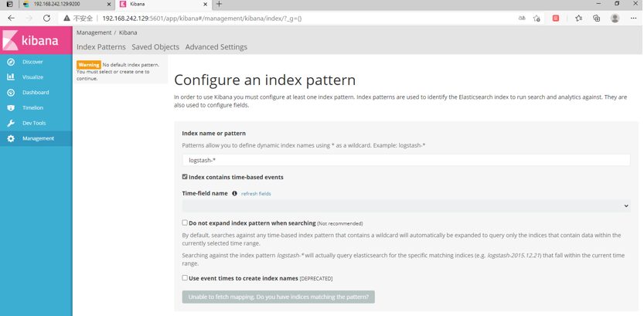
Task: Click Unable to fetch mapping button
Action: click(278, 297)
